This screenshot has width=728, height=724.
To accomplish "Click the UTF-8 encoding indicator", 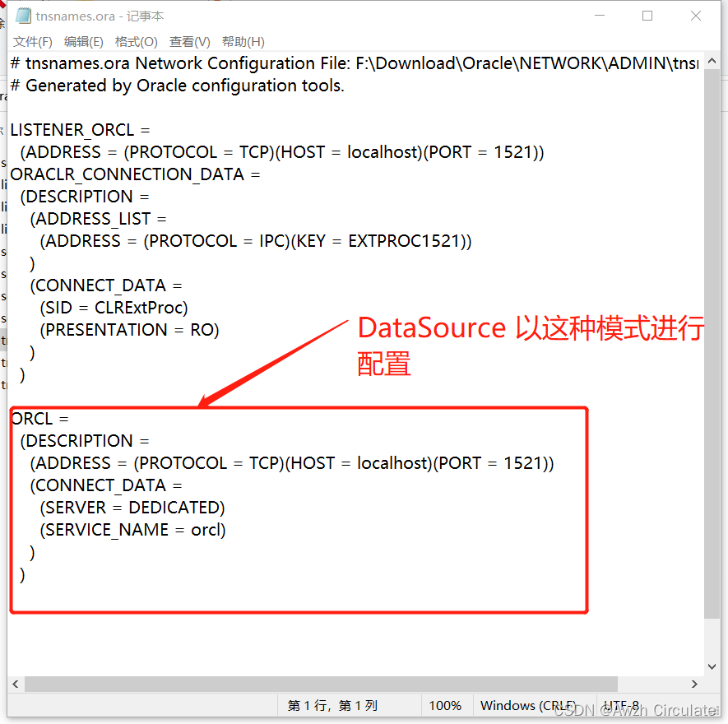I will coord(621,706).
